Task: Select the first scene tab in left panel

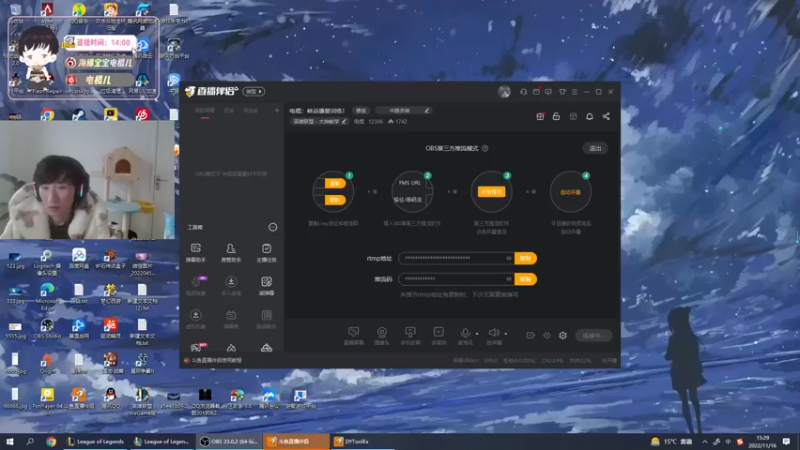Action: coord(205,111)
